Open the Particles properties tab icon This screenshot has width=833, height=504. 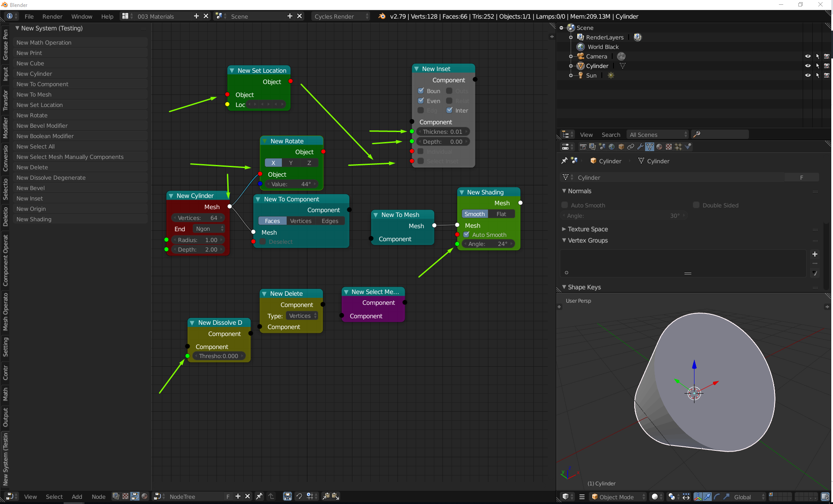point(678,147)
